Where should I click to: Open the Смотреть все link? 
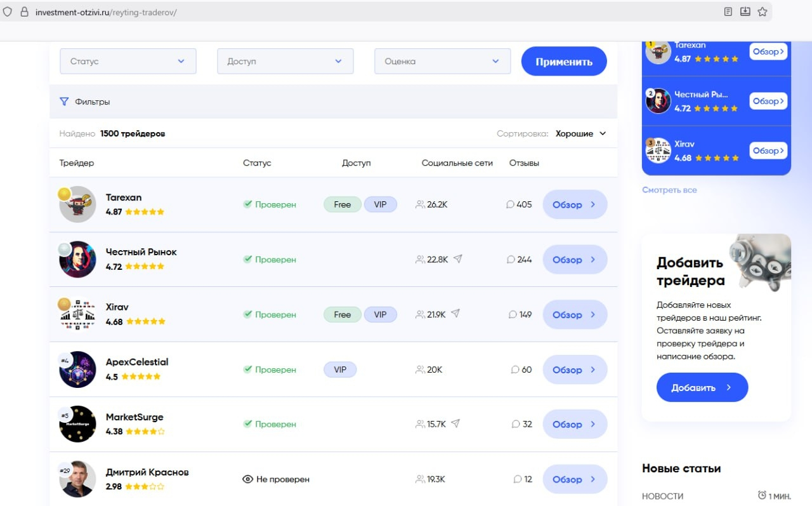pyautogui.click(x=669, y=190)
